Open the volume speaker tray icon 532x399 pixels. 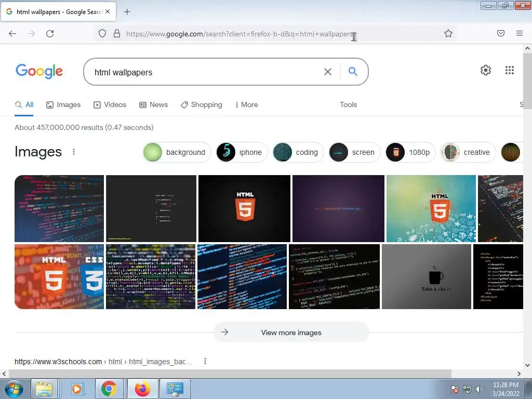pos(480,389)
